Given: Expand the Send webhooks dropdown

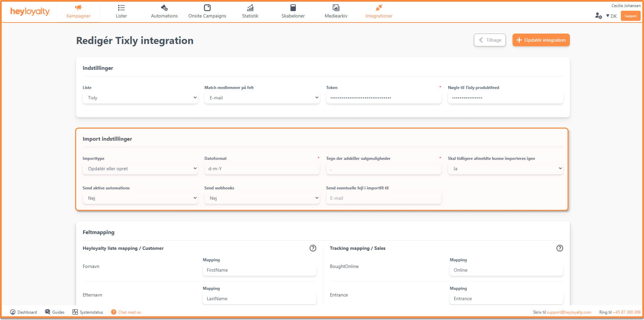Looking at the screenshot, I should pos(262,198).
